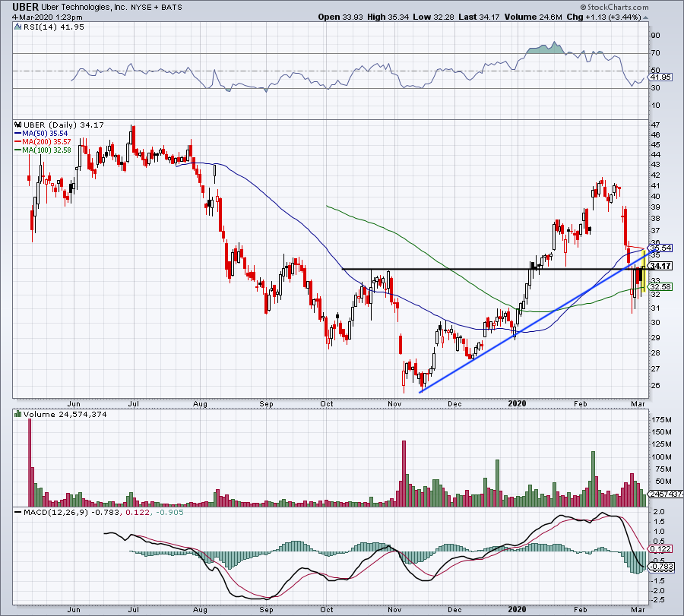The height and width of the screenshot is (616, 684).
Task: Click the small up-arrow after Chg percentage
Action: [645, 17]
